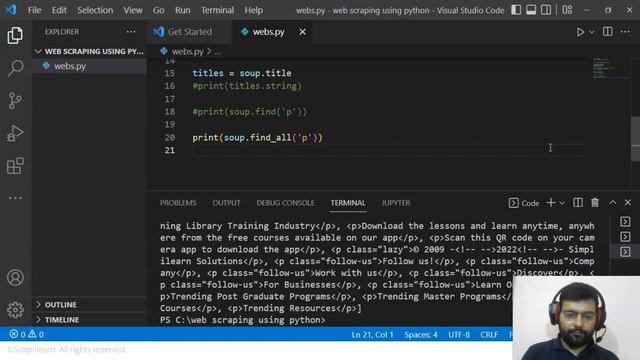
Task: Show additional views ellipsis in activity bar
Action: (x=15, y=198)
